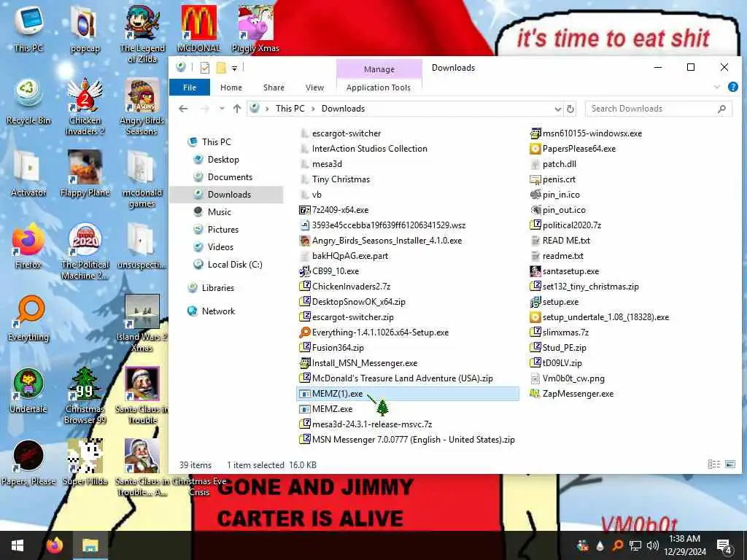Select Documents in the navigation pane

[x=230, y=177]
